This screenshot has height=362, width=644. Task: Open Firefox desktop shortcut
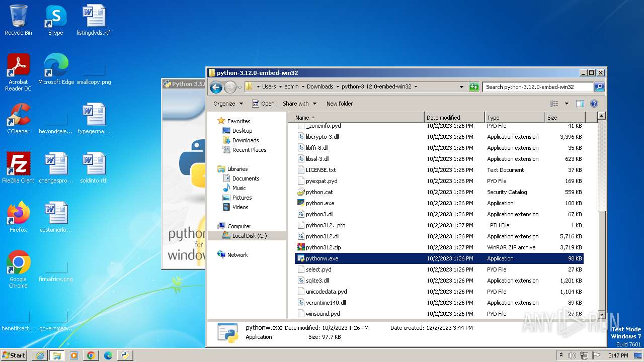[x=18, y=217]
